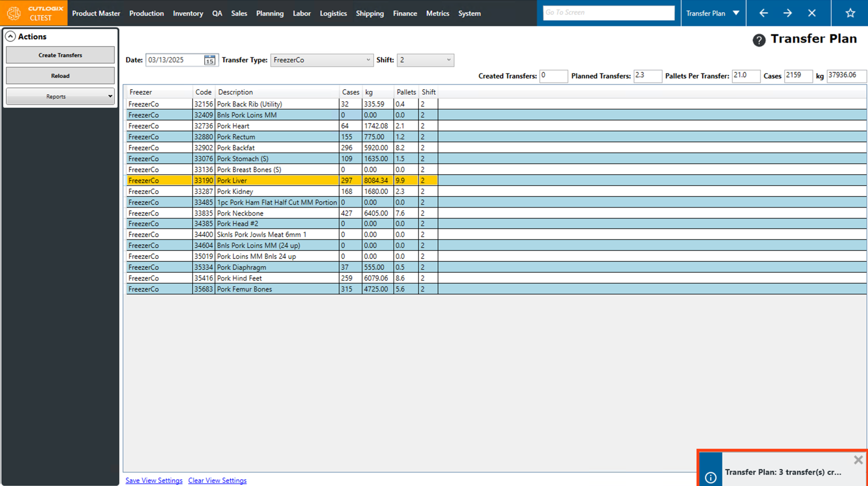Click the notification info icon
This screenshot has width=868, height=486.
click(x=710, y=477)
